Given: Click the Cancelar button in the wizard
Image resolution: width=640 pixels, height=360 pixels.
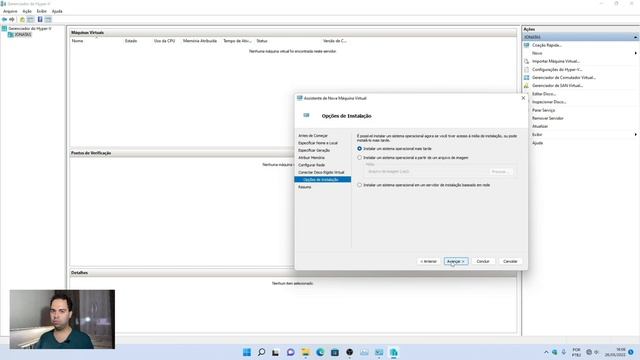Looking at the screenshot, I should 510,261.
